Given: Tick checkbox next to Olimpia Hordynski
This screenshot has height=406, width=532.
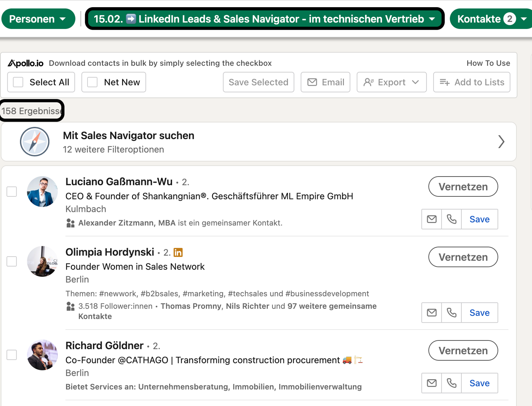Looking at the screenshot, I should pyautogui.click(x=12, y=261).
